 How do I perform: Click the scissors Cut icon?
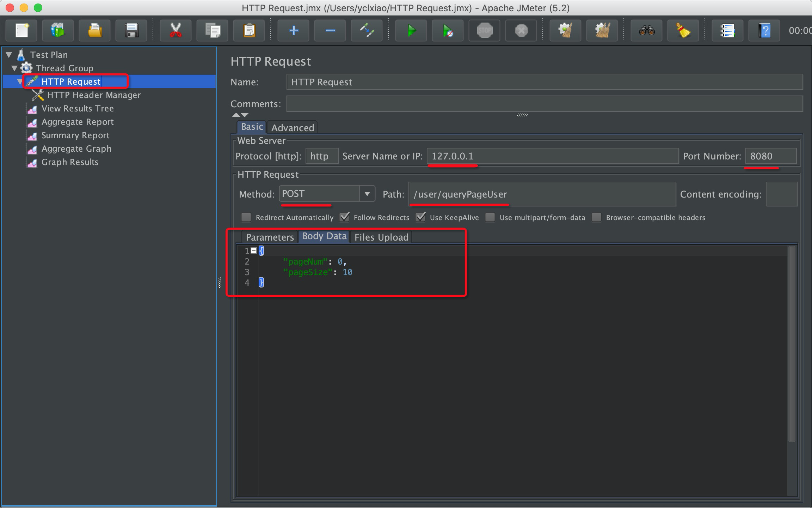[176, 31]
